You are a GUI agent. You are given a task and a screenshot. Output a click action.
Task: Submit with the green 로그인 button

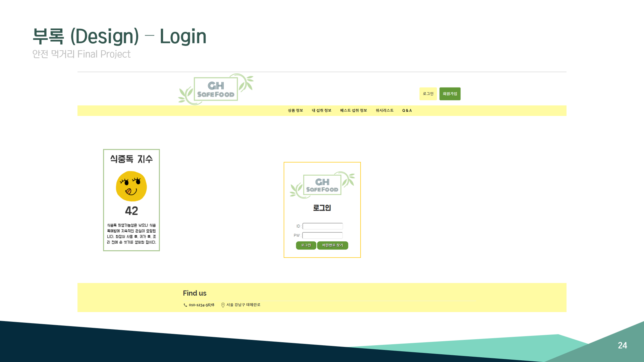(x=306, y=245)
